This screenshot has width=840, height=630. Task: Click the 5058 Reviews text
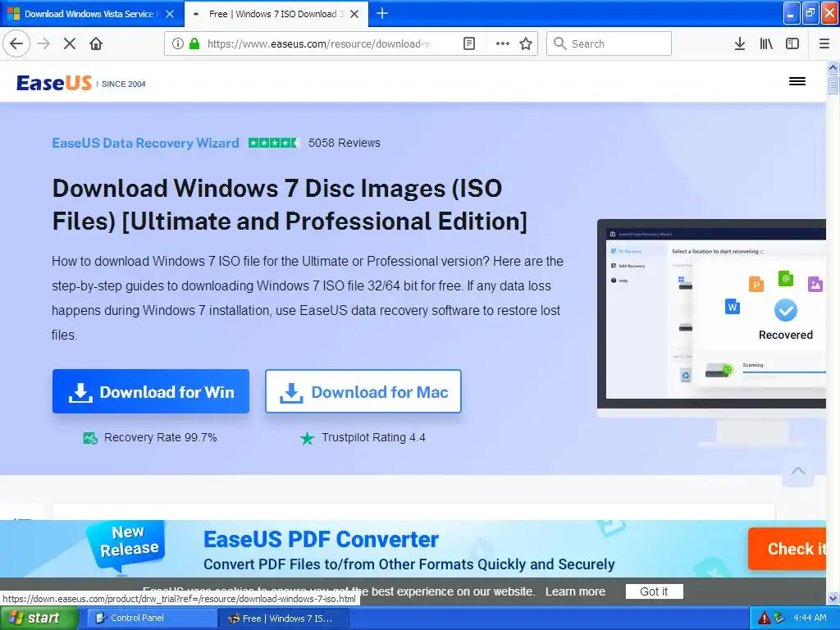click(345, 143)
